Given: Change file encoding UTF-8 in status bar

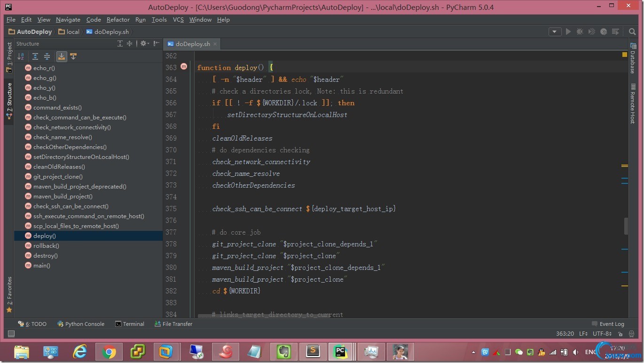Looking at the screenshot, I should pos(602,334).
